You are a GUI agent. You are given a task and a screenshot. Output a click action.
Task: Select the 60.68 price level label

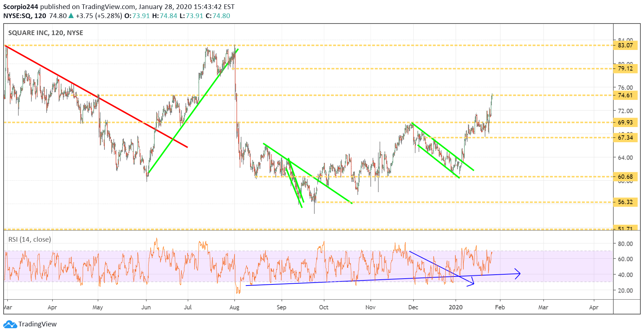pos(625,177)
